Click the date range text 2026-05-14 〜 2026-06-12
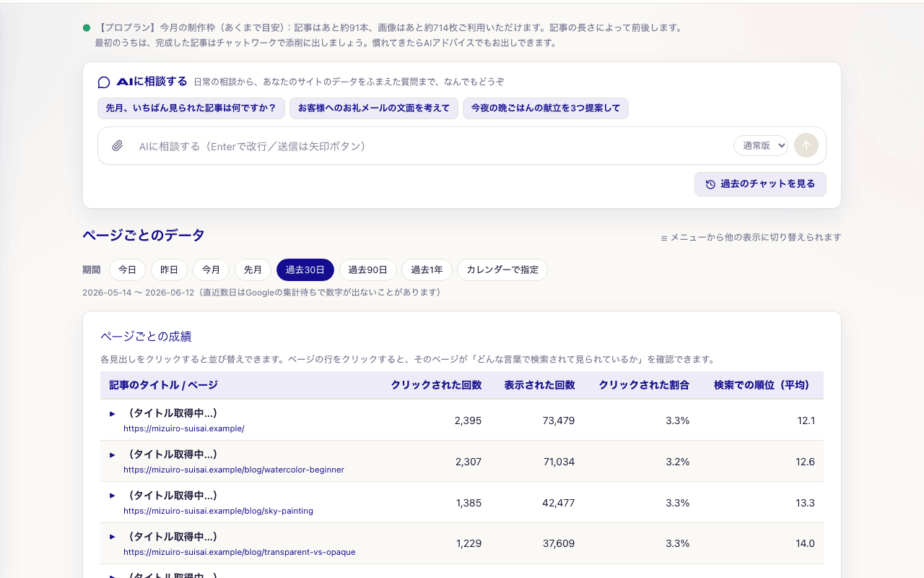Viewport: 924px width, 578px height. click(x=139, y=293)
